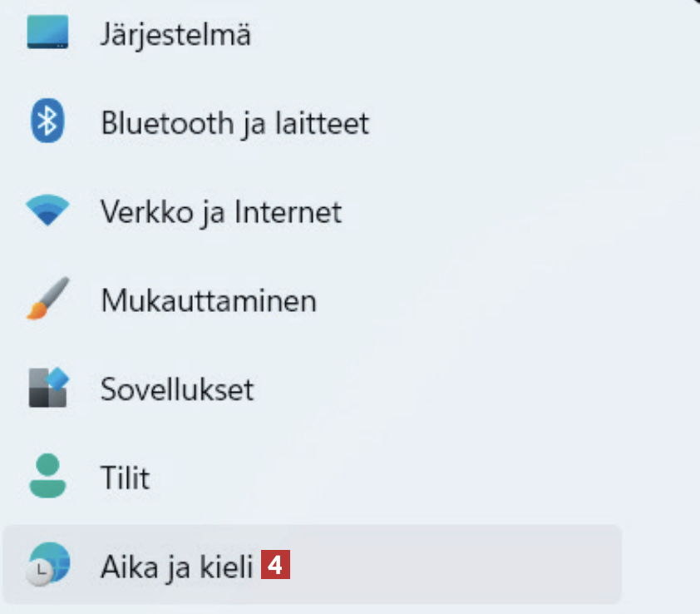Go to Verkko ja Internet

pos(220,211)
